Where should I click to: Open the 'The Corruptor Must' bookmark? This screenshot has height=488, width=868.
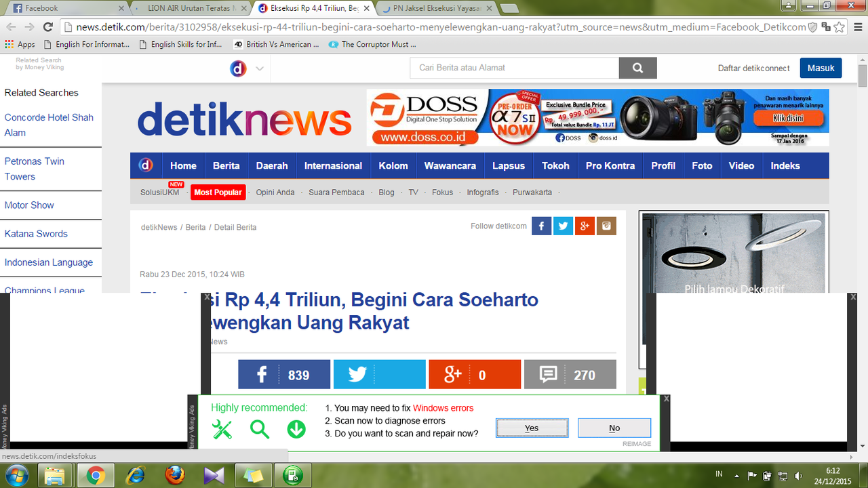[372, 44]
